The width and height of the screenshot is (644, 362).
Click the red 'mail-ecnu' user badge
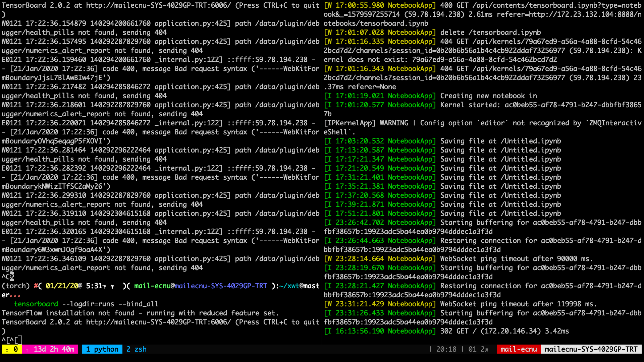519,349
